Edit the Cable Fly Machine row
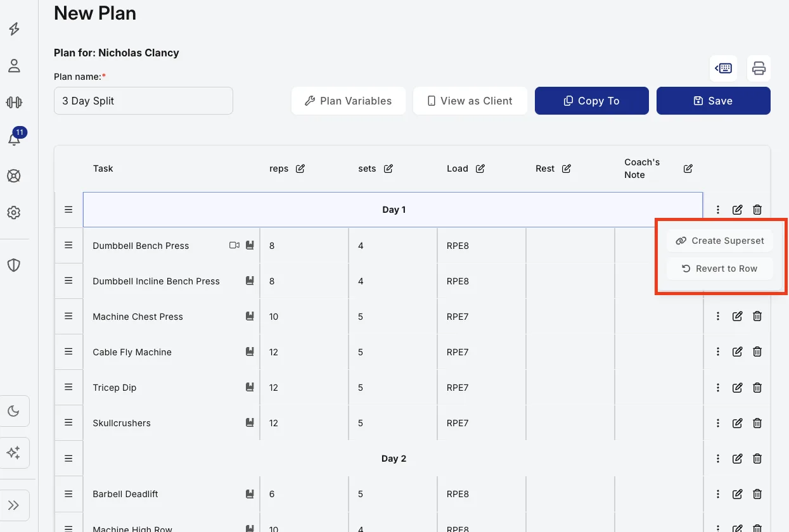The width and height of the screenshot is (789, 532). click(738, 351)
